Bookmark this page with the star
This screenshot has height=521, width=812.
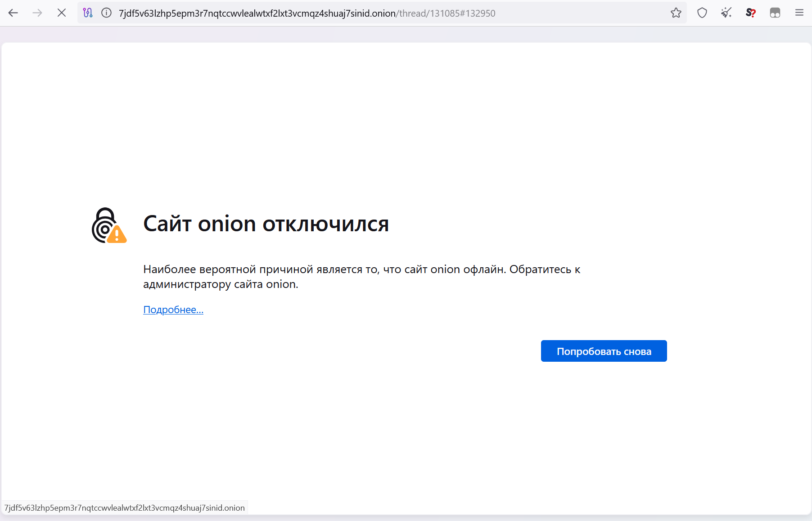676,13
